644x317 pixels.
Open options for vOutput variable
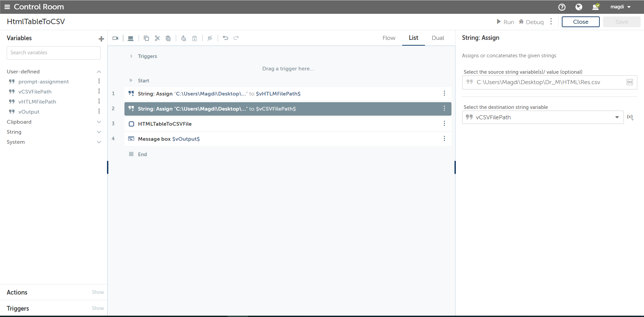click(x=99, y=111)
